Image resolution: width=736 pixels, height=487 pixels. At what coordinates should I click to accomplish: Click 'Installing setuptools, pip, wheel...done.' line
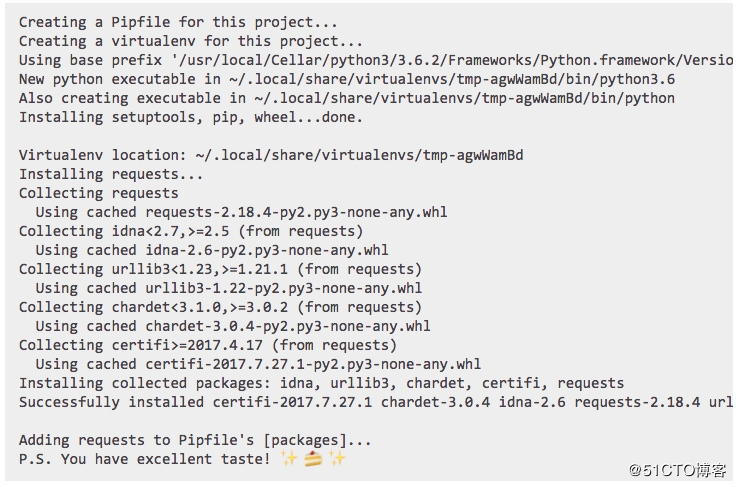coord(191,117)
